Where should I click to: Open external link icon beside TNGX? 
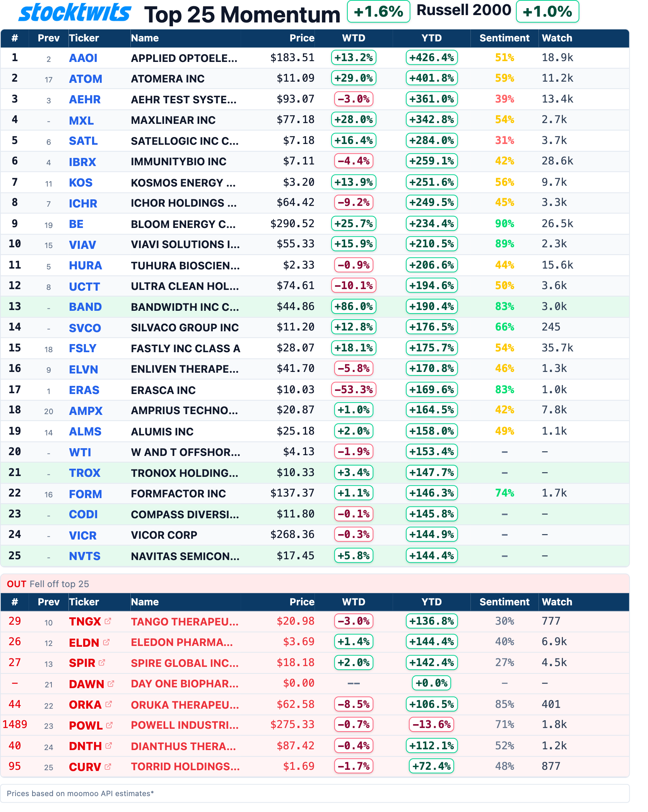[108, 621]
